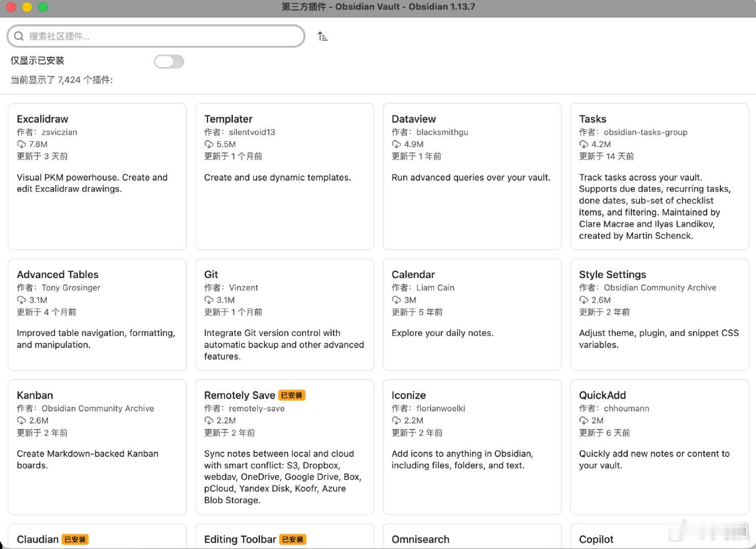The image size is (756, 549).
Task: Click the download icon on Remotely Save card
Action: click(x=209, y=420)
